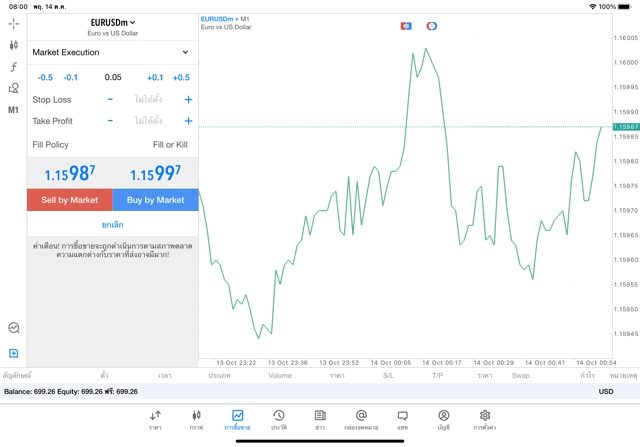The image size is (640, 447).
Task: Tap the chart trade magnifier icon in sidebar
Action: point(13,328)
